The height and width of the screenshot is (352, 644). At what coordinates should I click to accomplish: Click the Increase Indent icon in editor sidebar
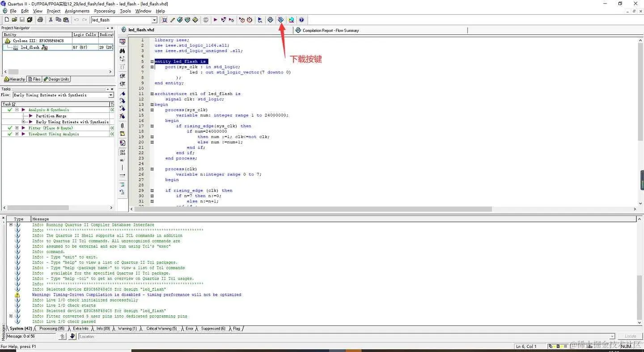pyautogui.click(x=123, y=76)
